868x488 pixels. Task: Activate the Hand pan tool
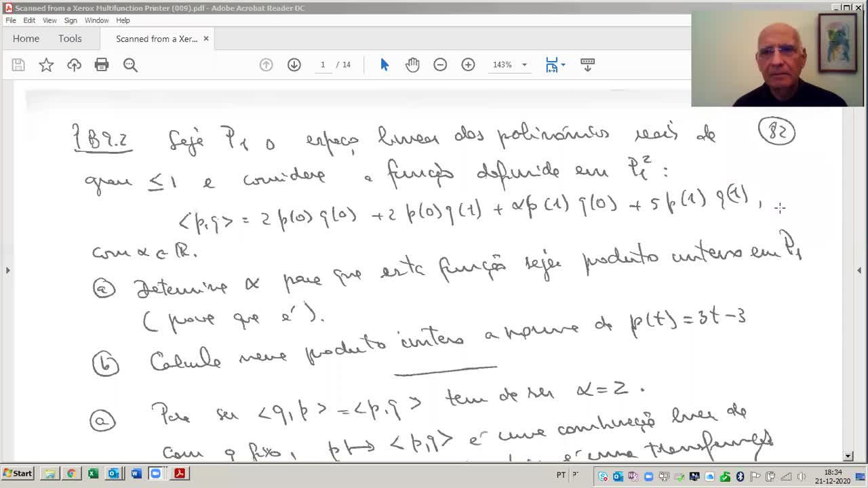pyautogui.click(x=412, y=64)
